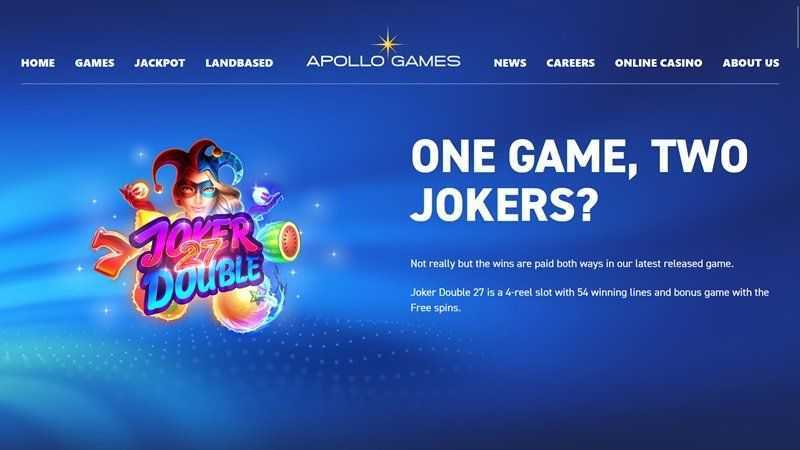Click the APOLLO GAMES logo text
This screenshot has width=800, height=450.
tap(383, 61)
